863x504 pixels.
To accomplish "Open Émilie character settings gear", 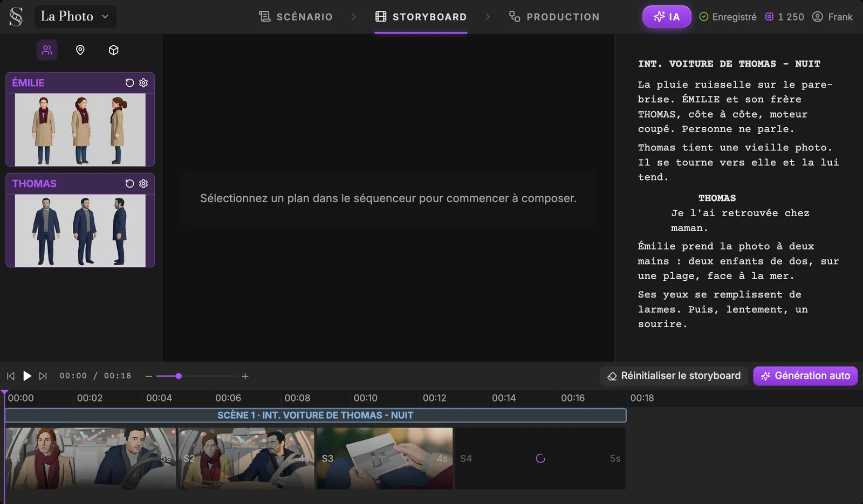I will [x=143, y=83].
